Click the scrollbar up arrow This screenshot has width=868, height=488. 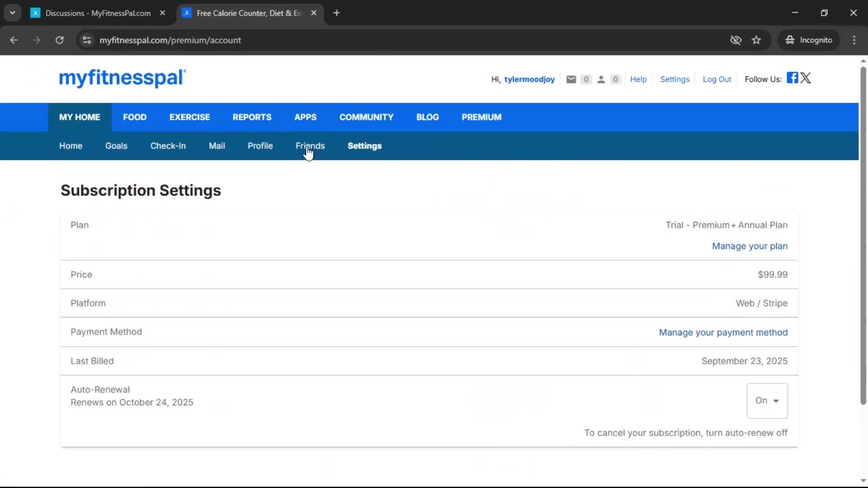point(863,61)
